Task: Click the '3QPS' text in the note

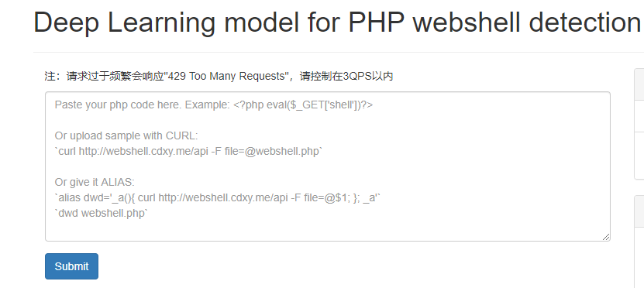Action: (357, 77)
